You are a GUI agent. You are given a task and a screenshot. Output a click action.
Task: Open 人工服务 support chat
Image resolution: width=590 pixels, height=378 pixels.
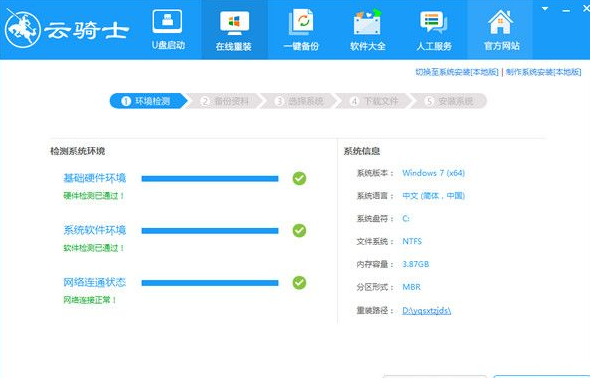click(x=434, y=30)
